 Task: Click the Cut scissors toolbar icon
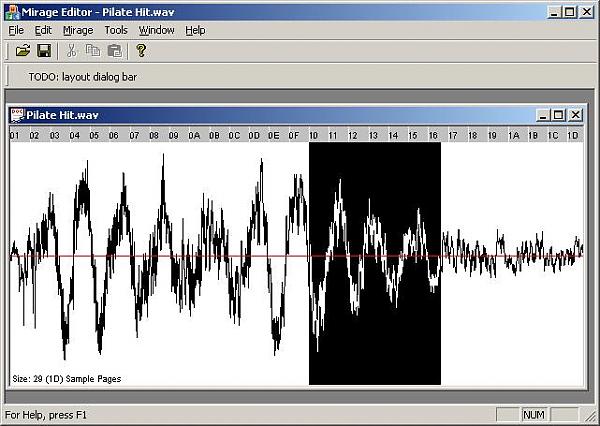pyautogui.click(x=72, y=51)
